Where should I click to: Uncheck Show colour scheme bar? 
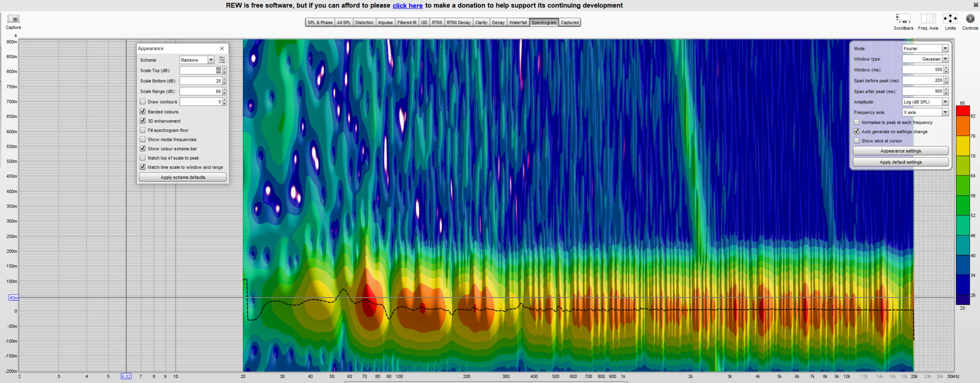click(143, 148)
